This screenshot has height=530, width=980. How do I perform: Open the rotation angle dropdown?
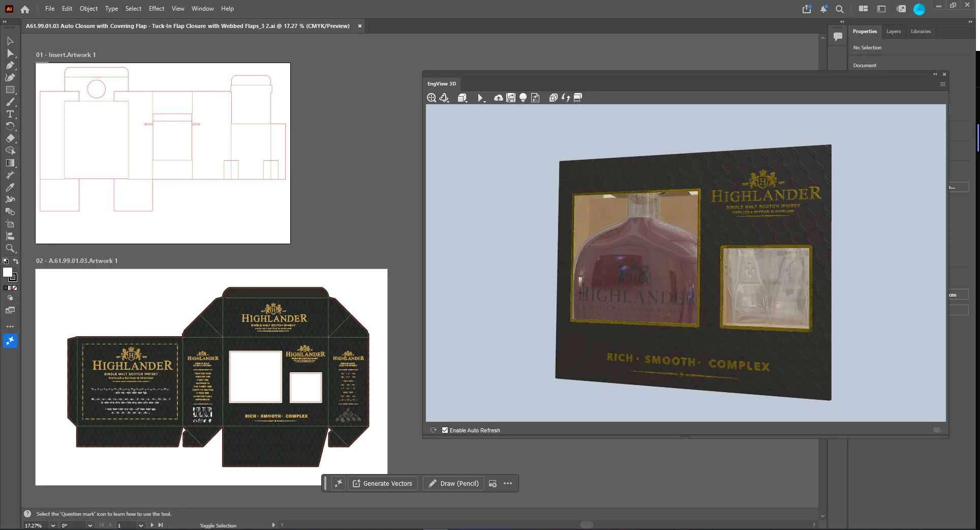pos(90,525)
